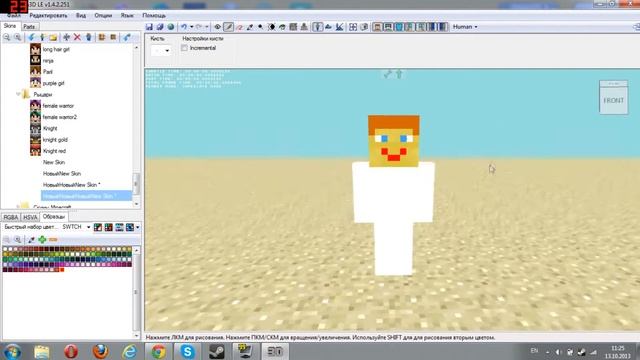This screenshot has width=640, height=360.
Task: Open the redo history dropdown arrow
Action: click(207, 27)
